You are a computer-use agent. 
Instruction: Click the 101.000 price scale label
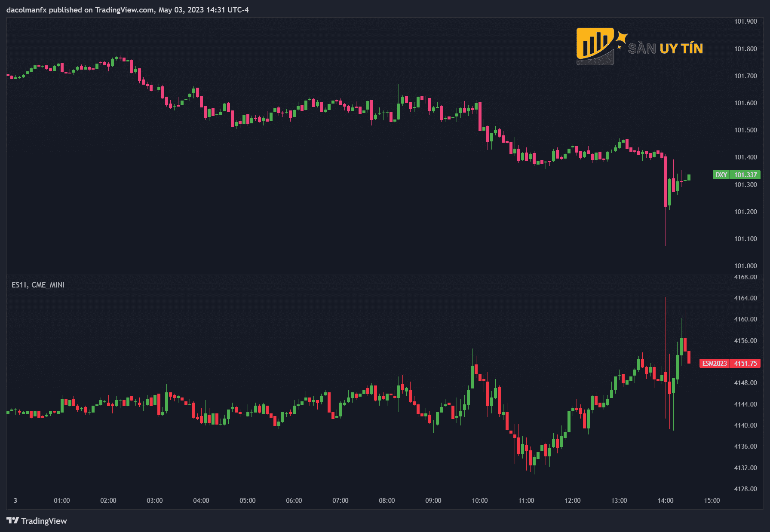pos(745,266)
